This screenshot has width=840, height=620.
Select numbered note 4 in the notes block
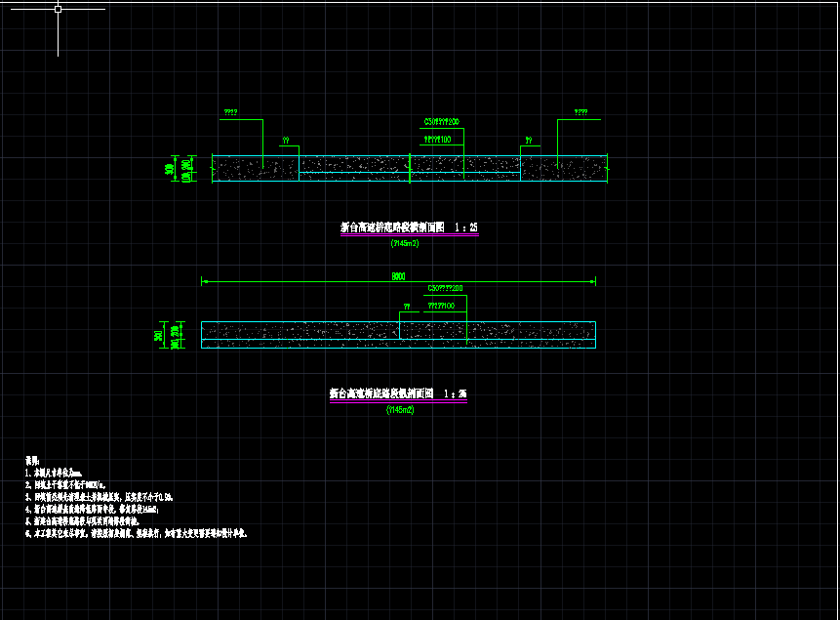point(92,509)
